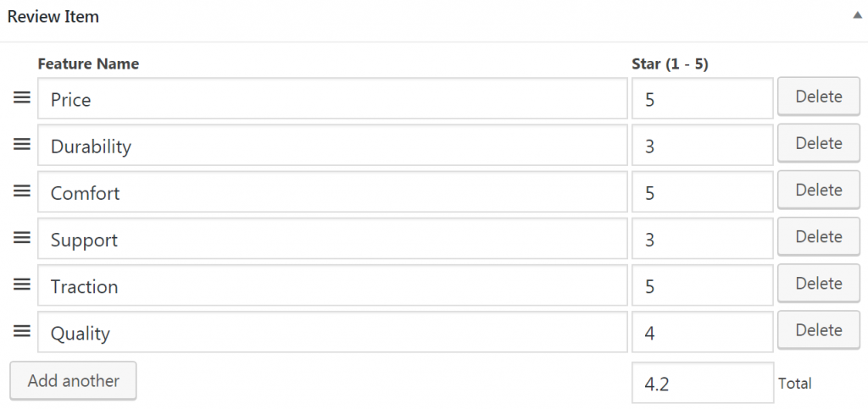Click the drag handle beside Durability row

coord(21,145)
